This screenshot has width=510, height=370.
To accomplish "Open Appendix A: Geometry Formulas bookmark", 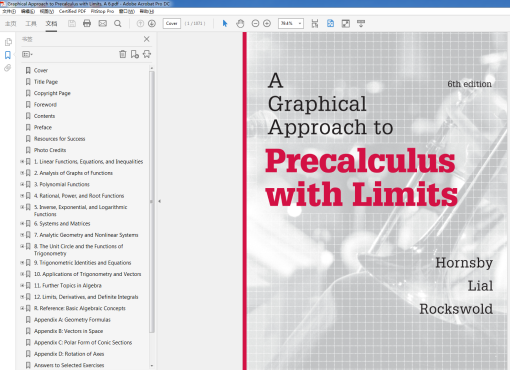I will 72,320.
